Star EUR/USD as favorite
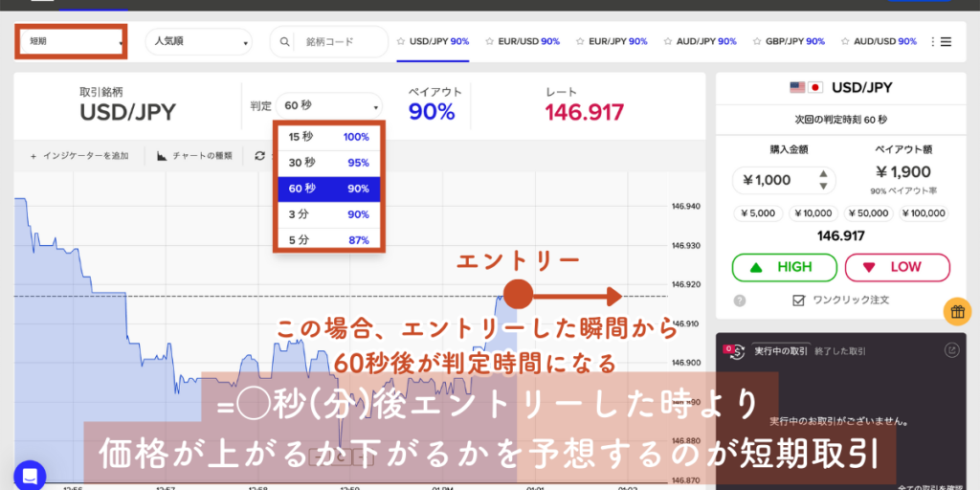This screenshot has height=490, width=980. [490, 41]
